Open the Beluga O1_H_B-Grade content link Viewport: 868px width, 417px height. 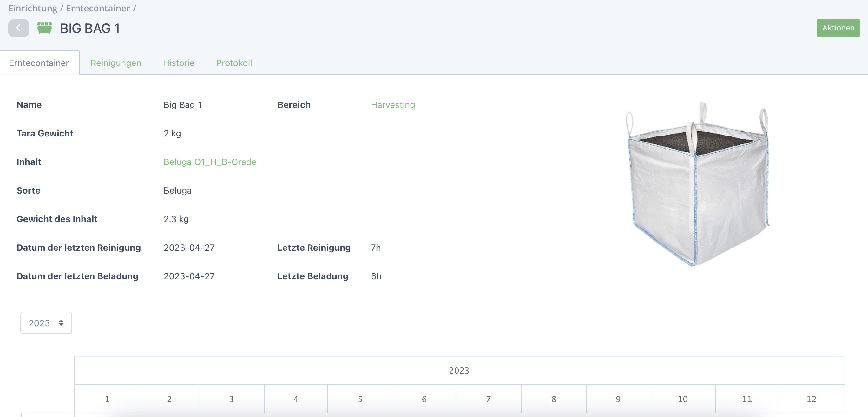(210, 162)
